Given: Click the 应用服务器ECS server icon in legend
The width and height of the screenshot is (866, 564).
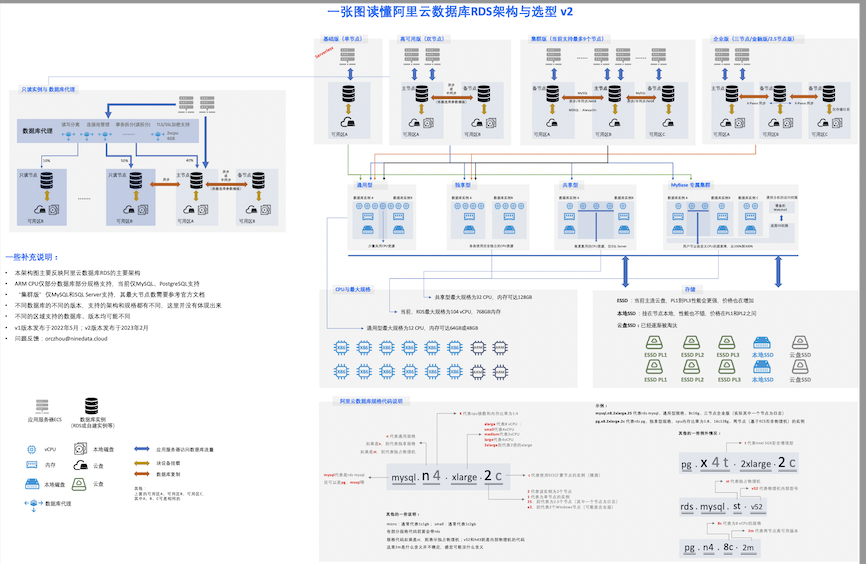Looking at the screenshot, I should point(43,407).
